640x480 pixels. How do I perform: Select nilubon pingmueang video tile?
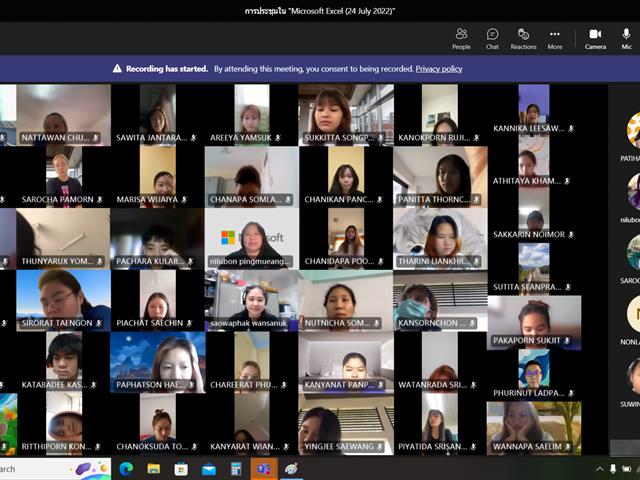[x=252, y=238]
